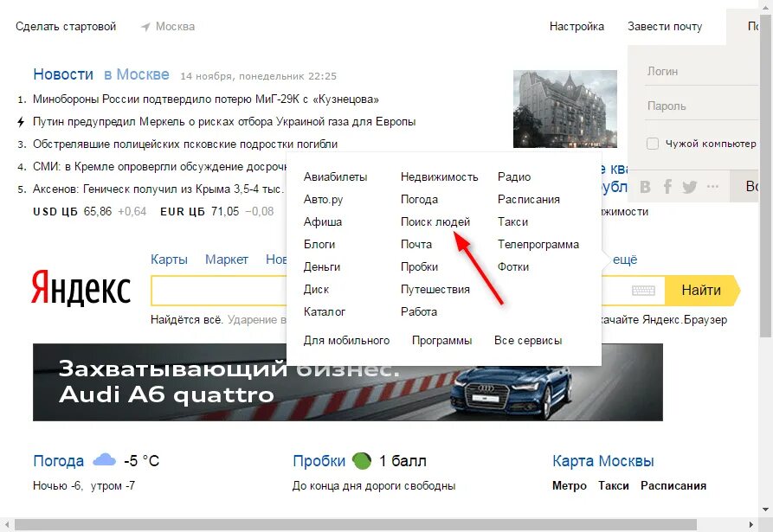Open Путешествия service
Viewport: 773px width, 532px height.
(x=435, y=289)
